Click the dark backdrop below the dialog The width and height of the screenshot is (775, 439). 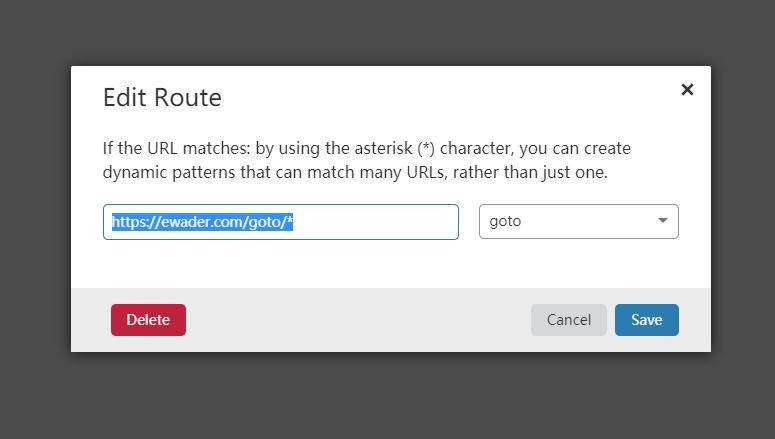(388, 395)
